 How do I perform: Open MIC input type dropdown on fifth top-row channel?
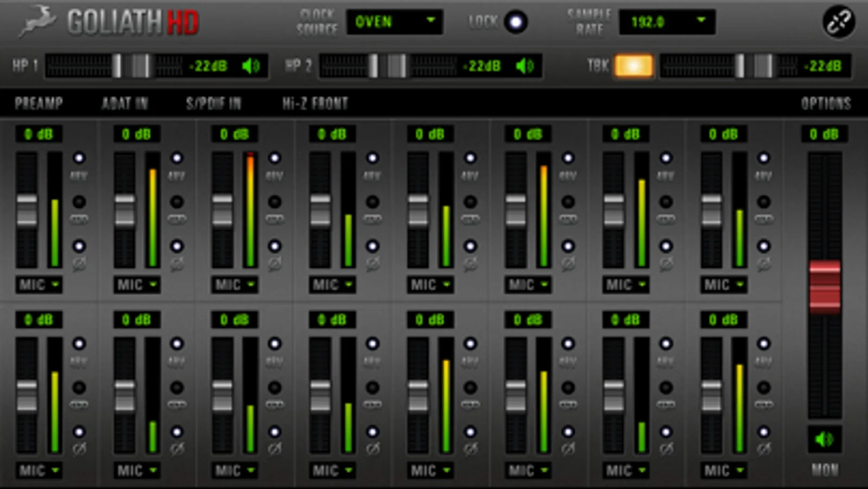point(430,285)
